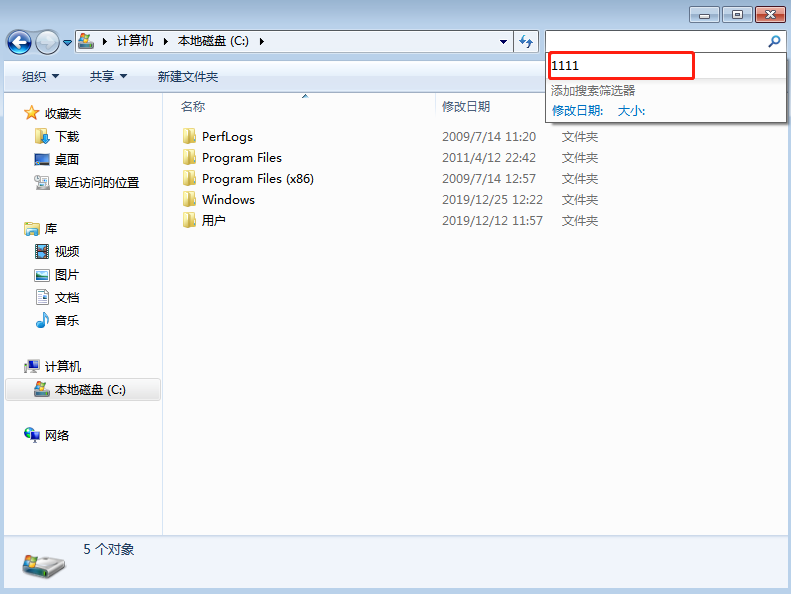Click the magnifier search icon

point(773,42)
